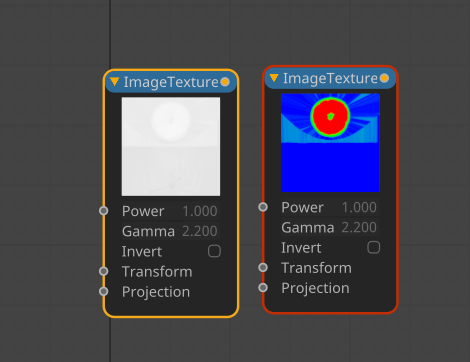470x362 pixels.
Task: Enable Invert checkbox in red-outlined node
Action: [374, 248]
